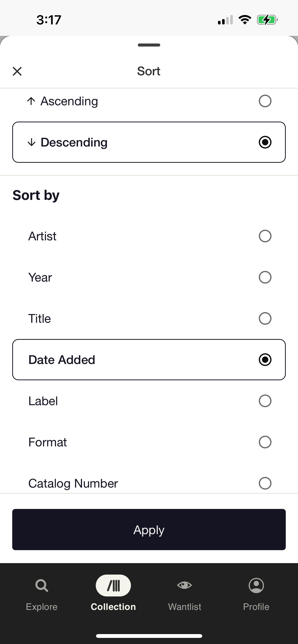Viewport: 298px width, 644px height.
Task: Tap the home indicator bar
Action: click(x=149, y=636)
